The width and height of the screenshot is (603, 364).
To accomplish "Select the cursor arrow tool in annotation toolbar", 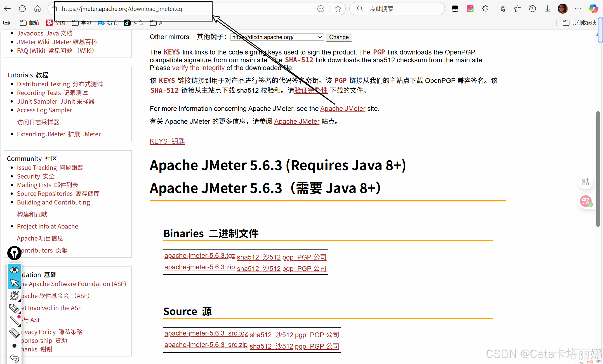I will pos(14,283).
